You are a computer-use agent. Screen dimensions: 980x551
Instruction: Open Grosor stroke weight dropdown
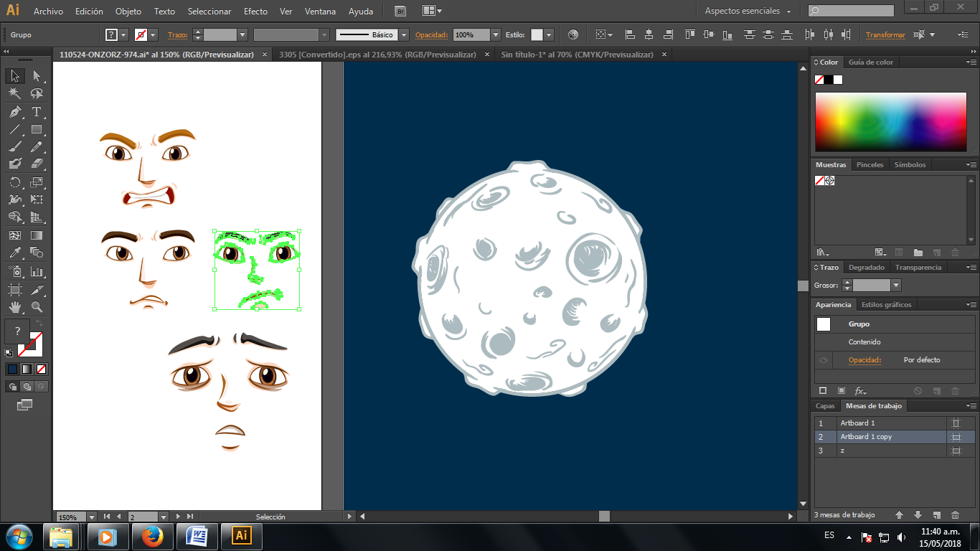[895, 286]
